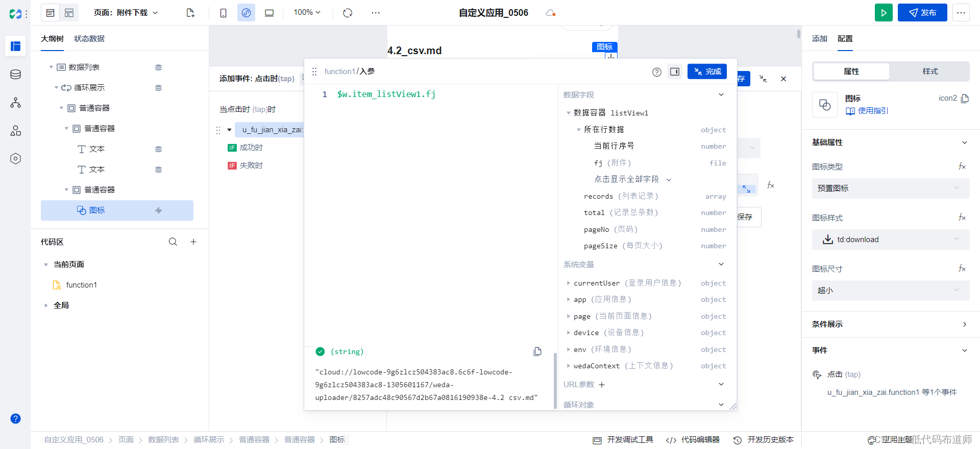Toggle the side panel in function1 dialog
The height and width of the screenshot is (449, 980).
point(675,72)
